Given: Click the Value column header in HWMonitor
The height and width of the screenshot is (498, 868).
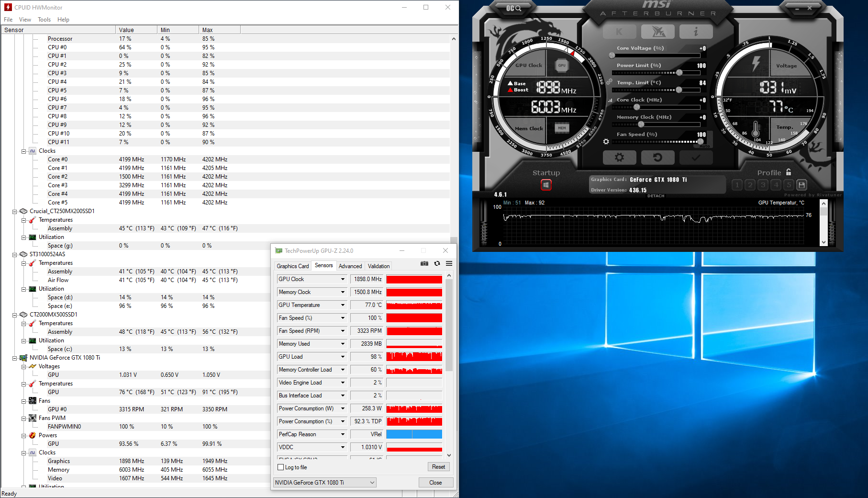Looking at the screenshot, I should (x=136, y=30).
